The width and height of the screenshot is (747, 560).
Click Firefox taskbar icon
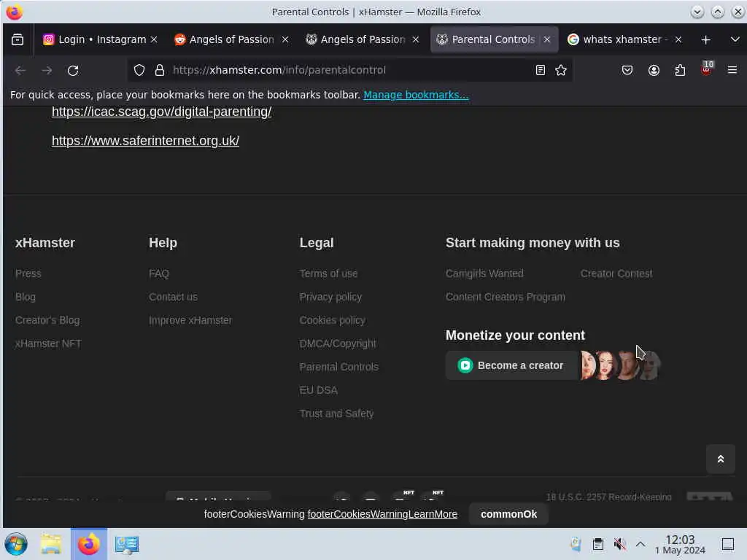click(x=88, y=544)
